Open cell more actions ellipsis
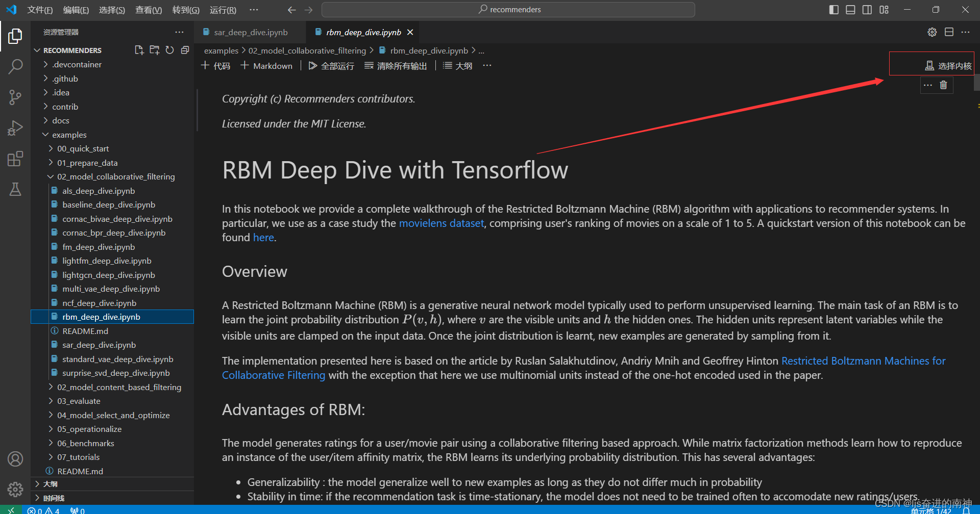This screenshot has height=514, width=980. pos(928,85)
